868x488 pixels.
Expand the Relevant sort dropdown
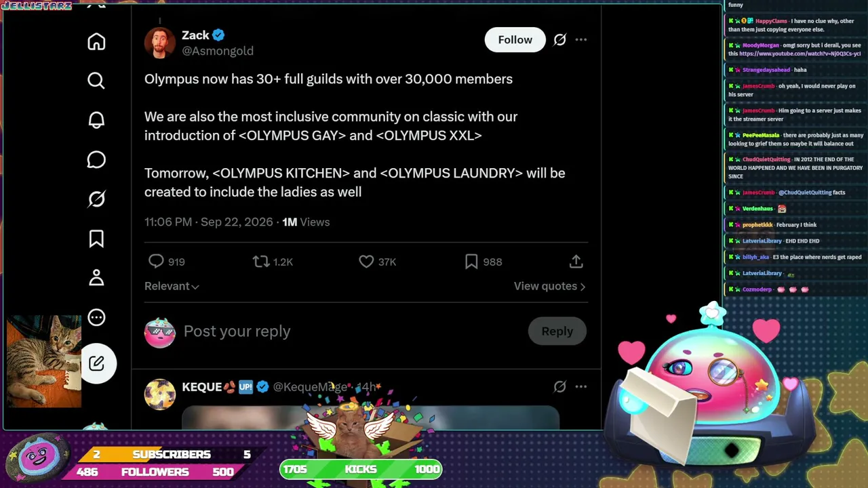click(x=172, y=286)
